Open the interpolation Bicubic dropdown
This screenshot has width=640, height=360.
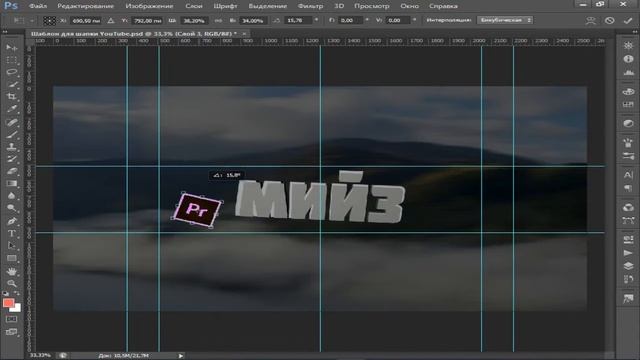tap(505, 20)
